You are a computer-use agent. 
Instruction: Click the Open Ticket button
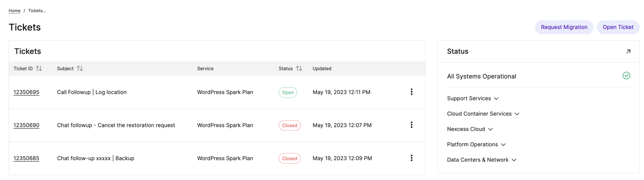pos(618,27)
